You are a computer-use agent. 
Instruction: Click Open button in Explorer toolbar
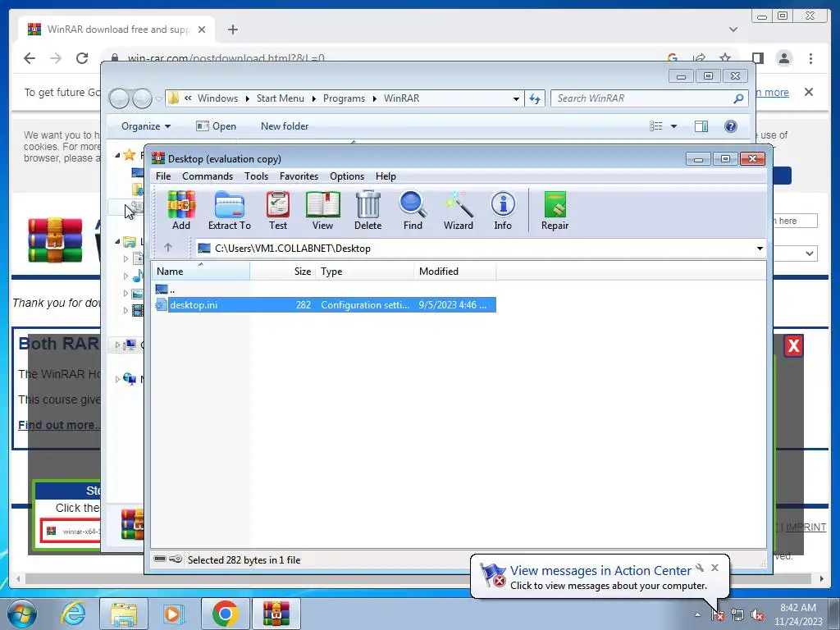216,126
